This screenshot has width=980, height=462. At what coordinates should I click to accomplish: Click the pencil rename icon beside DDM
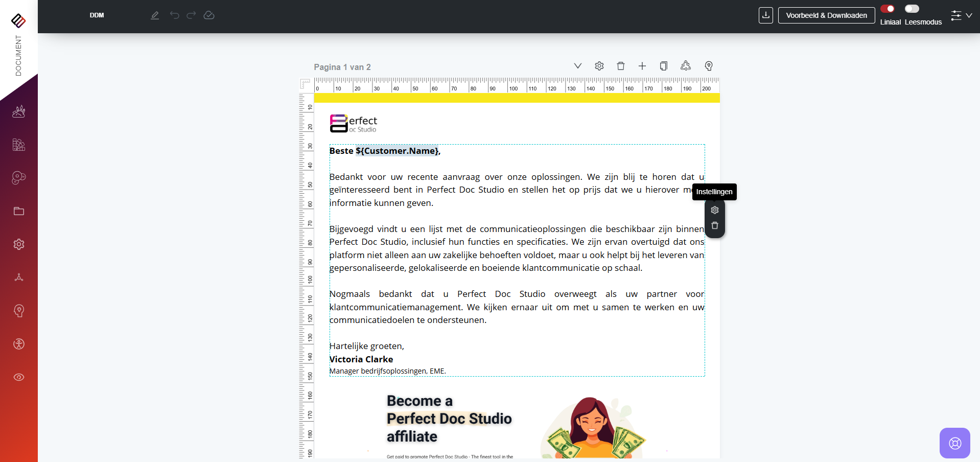click(x=155, y=15)
